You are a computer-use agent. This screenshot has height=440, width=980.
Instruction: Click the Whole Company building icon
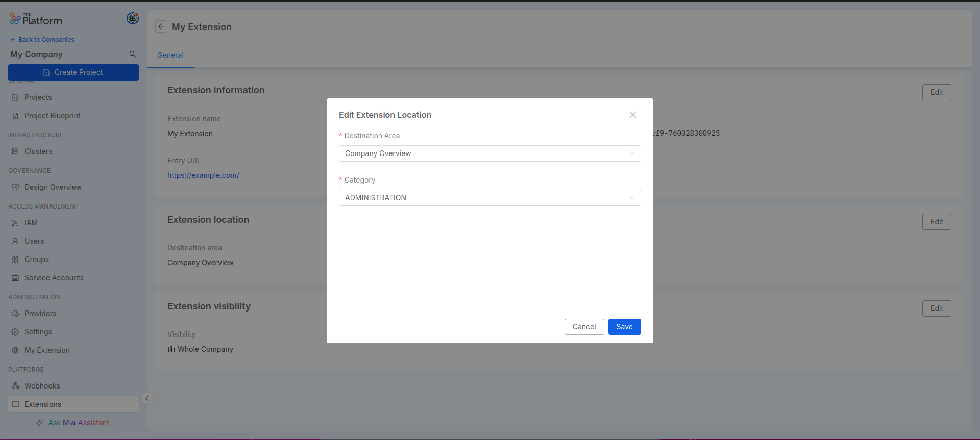pyautogui.click(x=171, y=349)
